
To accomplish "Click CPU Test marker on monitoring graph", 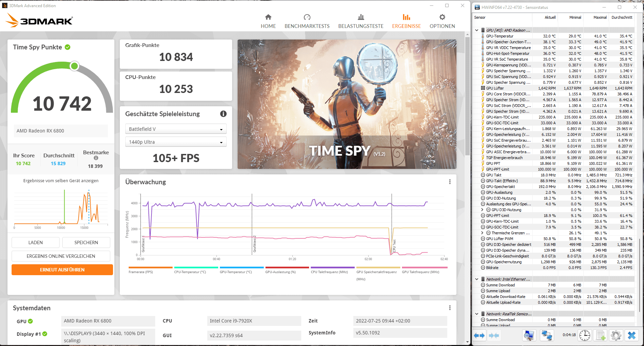I will coord(394,246).
